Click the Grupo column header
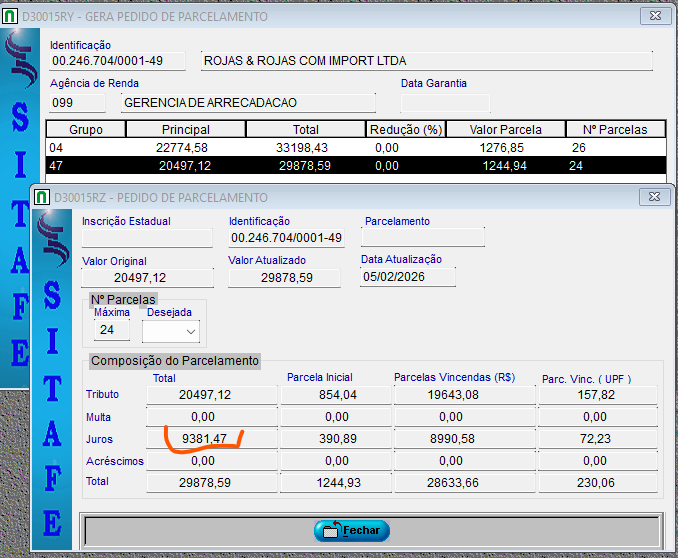The height and width of the screenshot is (558, 678). coord(86,129)
